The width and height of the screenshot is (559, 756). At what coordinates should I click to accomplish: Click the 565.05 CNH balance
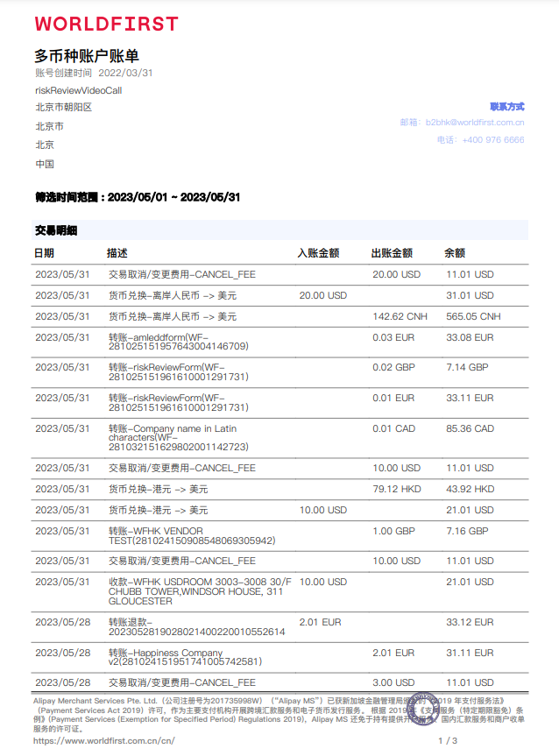click(x=473, y=317)
